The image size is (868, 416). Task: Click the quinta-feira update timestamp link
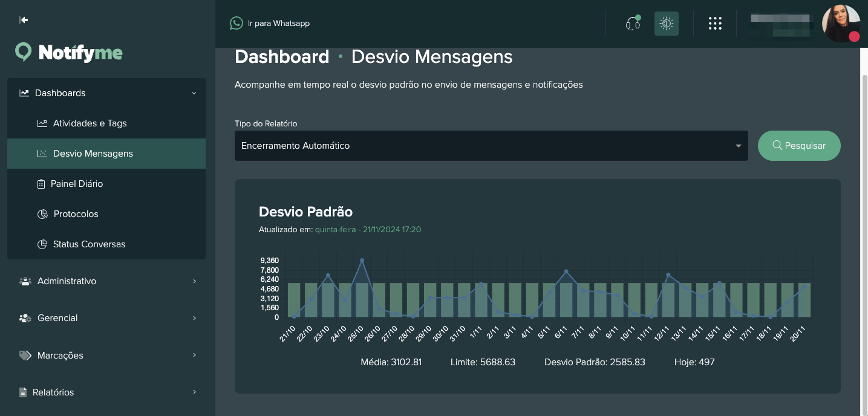coord(368,229)
